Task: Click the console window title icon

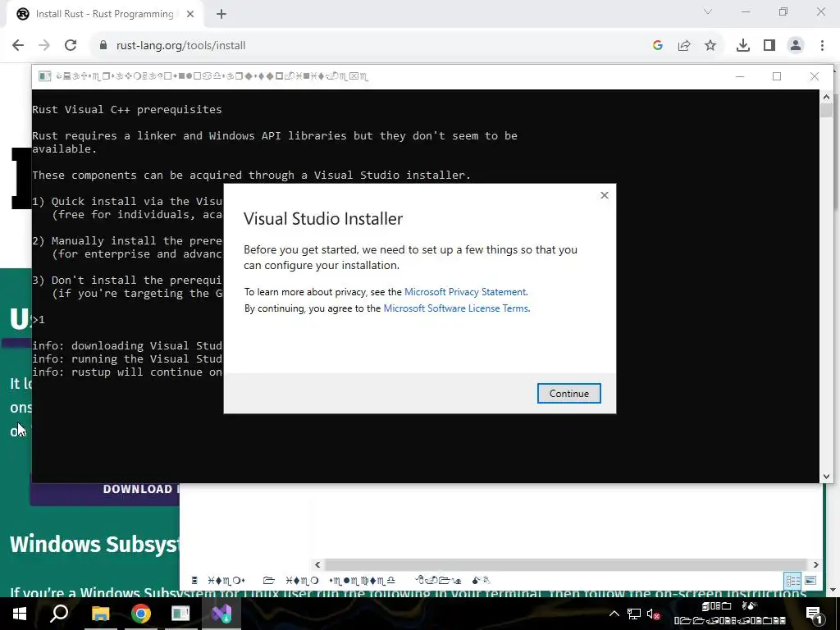Action: tap(45, 76)
